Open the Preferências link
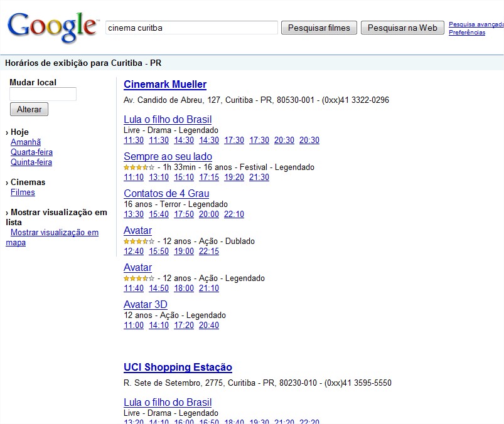504x424 pixels. point(467,33)
